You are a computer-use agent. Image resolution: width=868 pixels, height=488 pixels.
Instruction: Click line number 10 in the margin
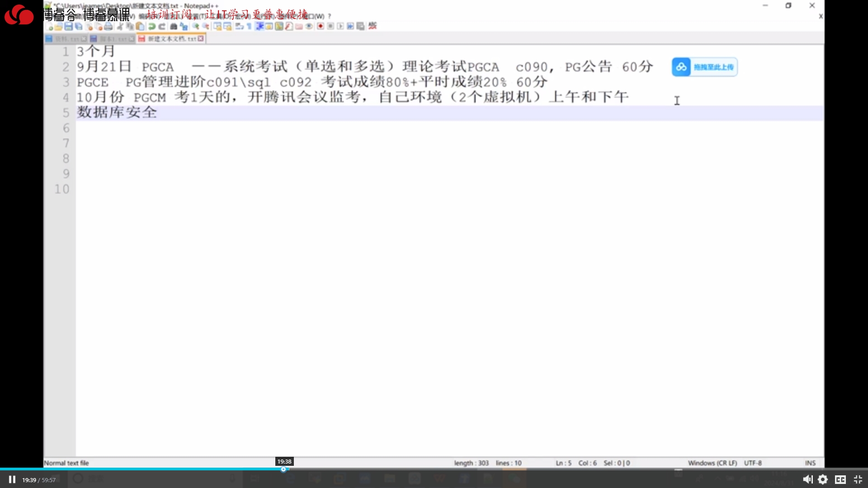click(62, 189)
